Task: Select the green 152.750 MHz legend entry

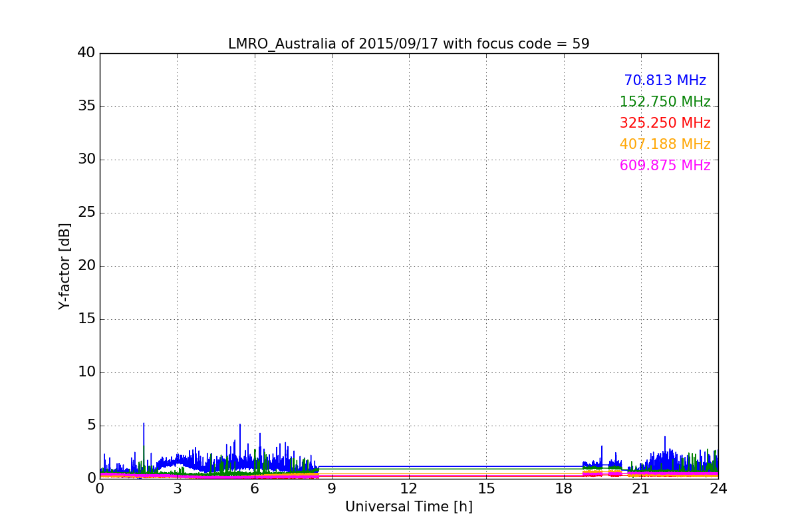Action: click(x=664, y=102)
